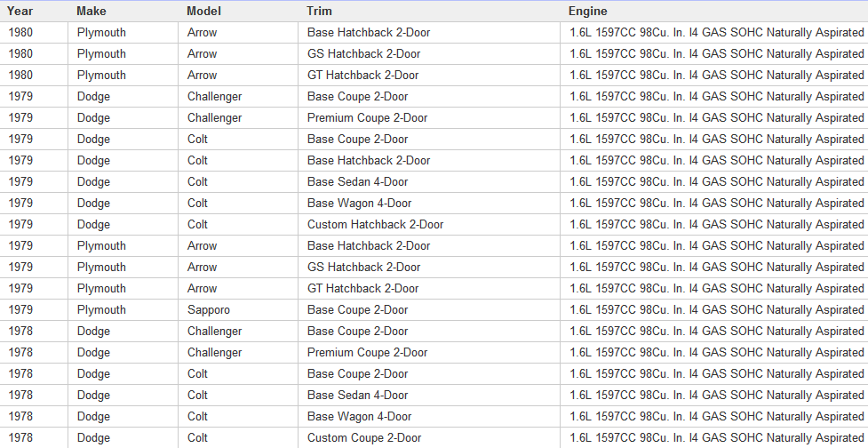Viewport: 868px width, 448px height.
Task: Click the Custom Coupe 2-Door trim cell
Action: click(x=364, y=437)
